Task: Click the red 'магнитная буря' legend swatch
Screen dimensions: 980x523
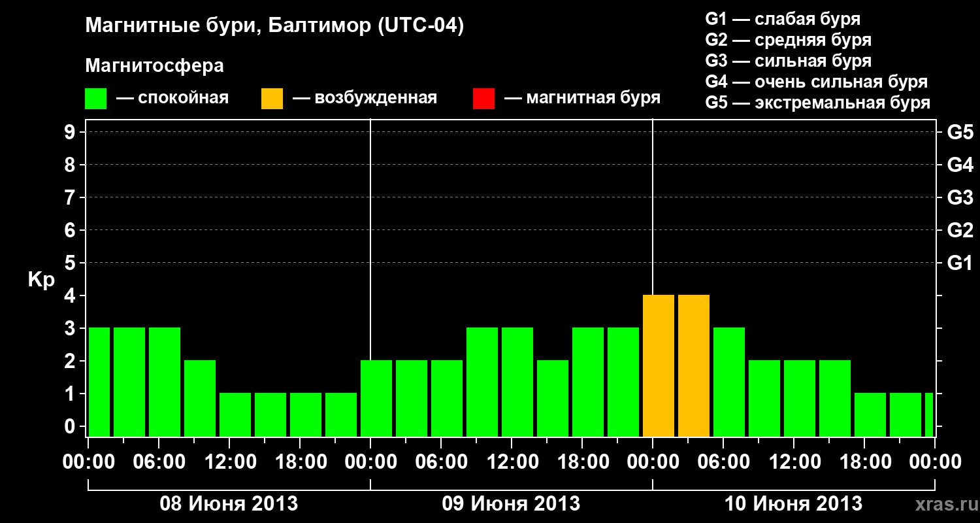Action: (483, 99)
